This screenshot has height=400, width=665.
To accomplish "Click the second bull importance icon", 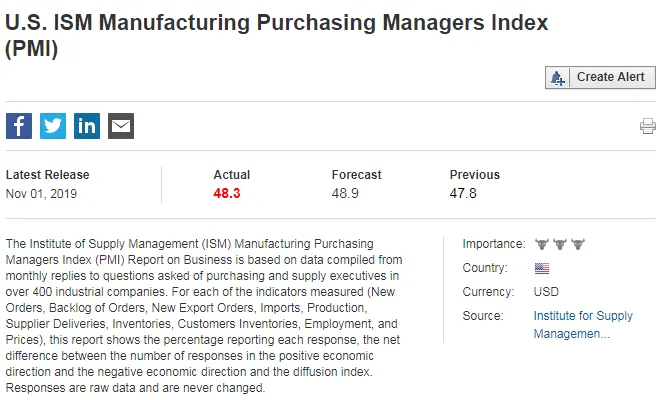I will (560, 244).
